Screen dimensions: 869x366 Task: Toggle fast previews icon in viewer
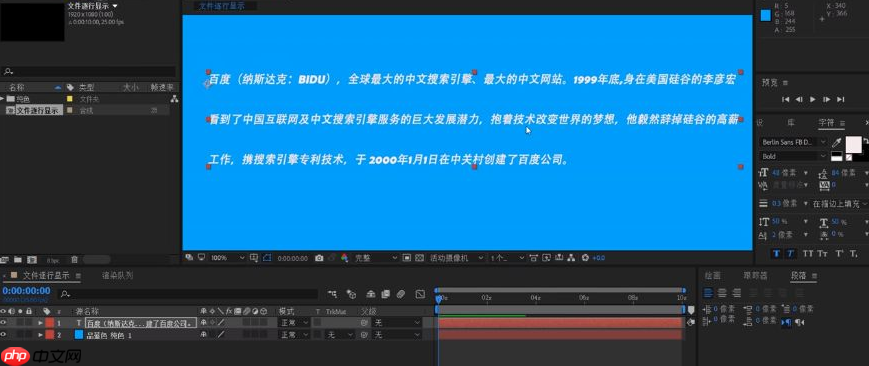point(546,258)
